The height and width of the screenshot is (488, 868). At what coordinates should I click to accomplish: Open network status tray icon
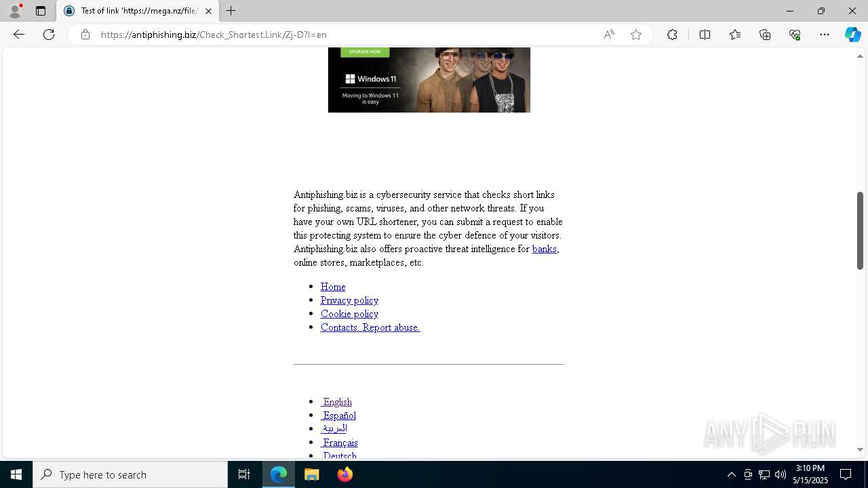[764, 474]
